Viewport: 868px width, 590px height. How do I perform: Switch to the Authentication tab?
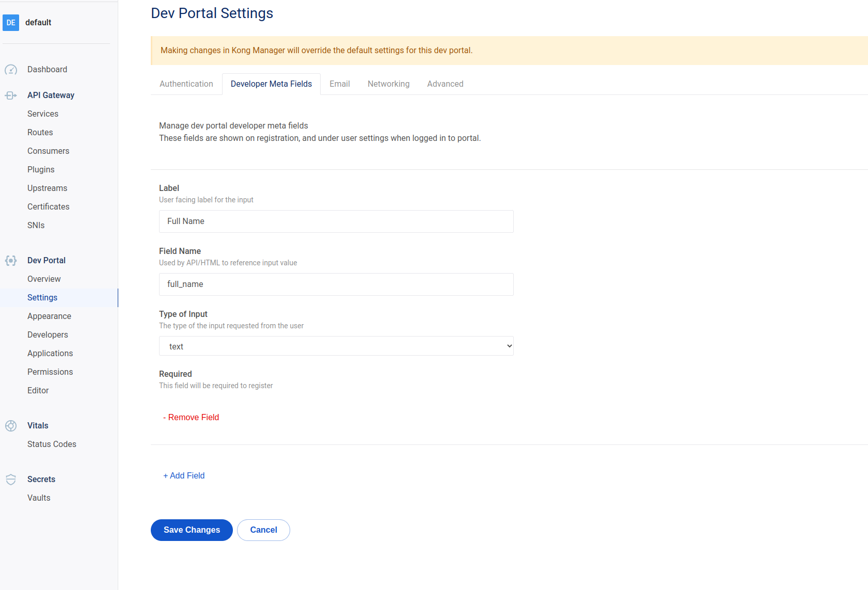coord(186,84)
